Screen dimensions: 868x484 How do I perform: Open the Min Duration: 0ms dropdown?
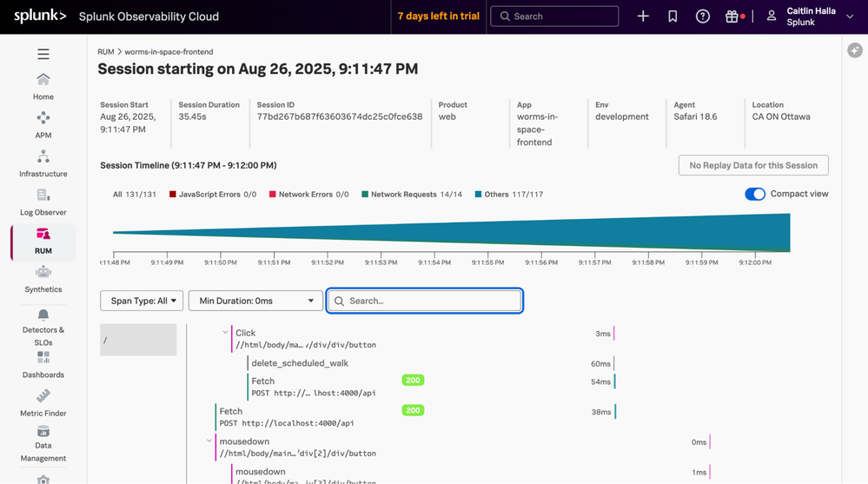(x=255, y=301)
